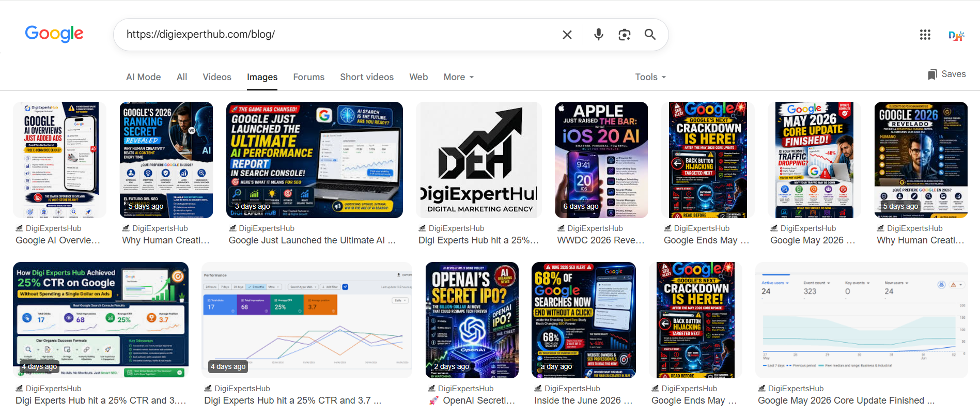Open the Google's 2026 Ranking Secret thumbnail
The width and height of the screenshot is (980, 416).
166,160
